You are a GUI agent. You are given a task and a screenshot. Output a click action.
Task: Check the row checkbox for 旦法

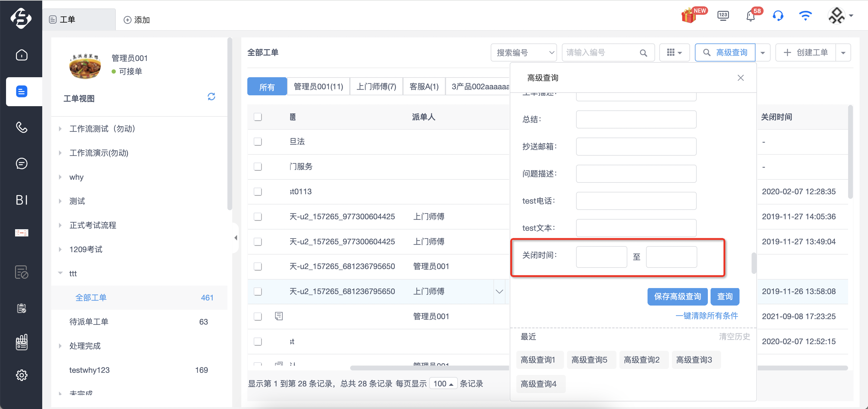click(x=258, y=141)
